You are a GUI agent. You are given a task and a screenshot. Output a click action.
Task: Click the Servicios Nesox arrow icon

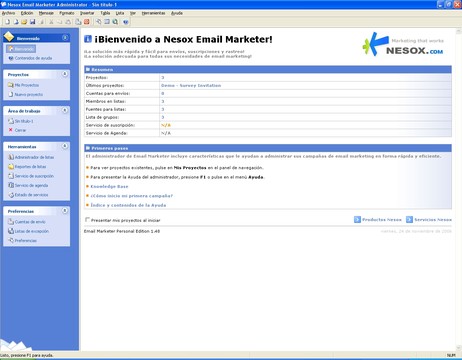point(409,220)
